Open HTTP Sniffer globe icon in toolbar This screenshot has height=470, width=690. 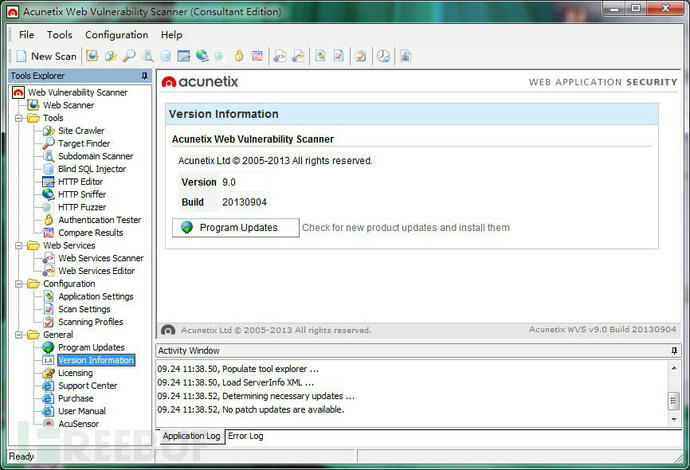pyautogui.click(x=202, y=56)
